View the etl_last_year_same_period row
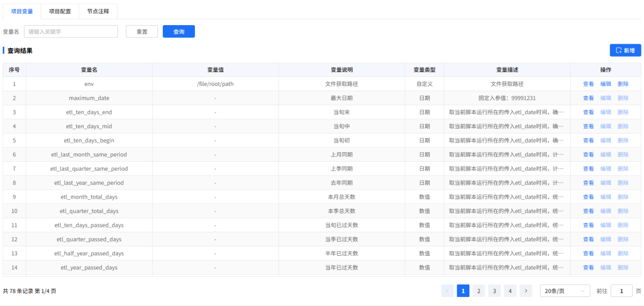Image resolution: width=644 pixels, height=306 pixels. pos(588,183)
